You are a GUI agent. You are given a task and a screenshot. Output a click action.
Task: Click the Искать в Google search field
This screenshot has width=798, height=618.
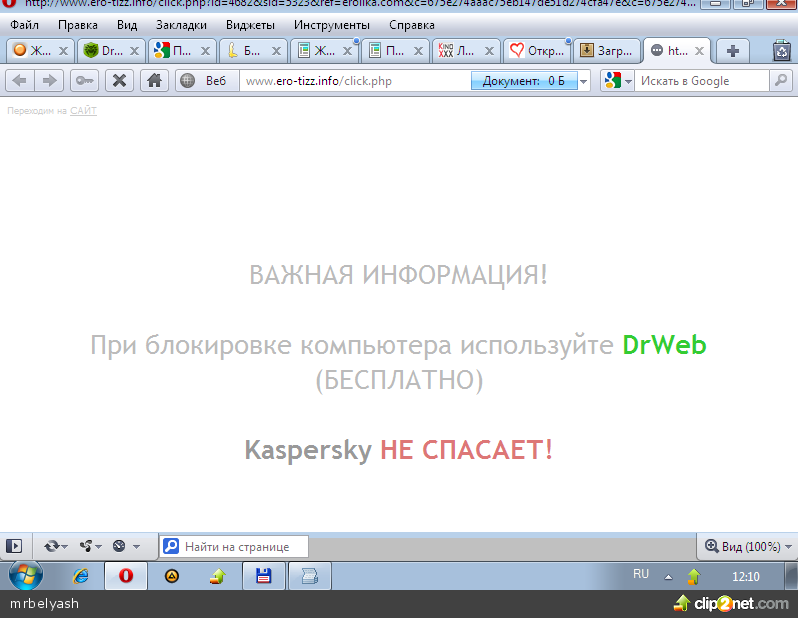coord(701,80)
